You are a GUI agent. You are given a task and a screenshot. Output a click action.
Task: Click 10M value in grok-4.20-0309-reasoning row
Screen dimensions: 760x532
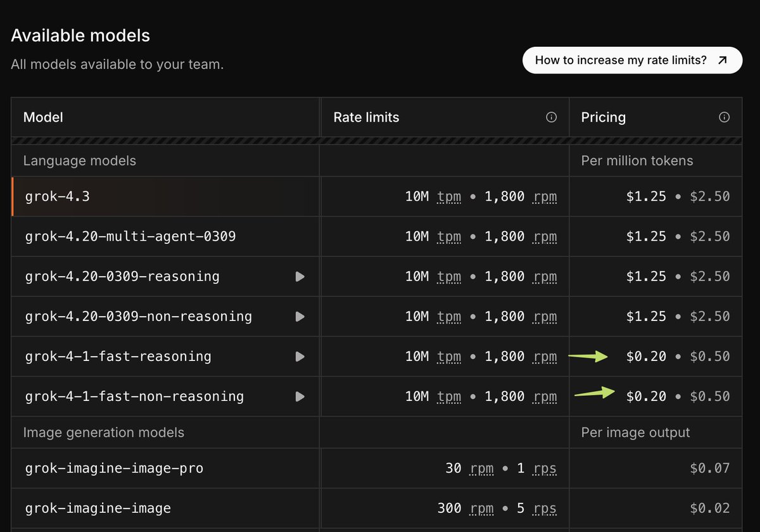(417, 276)
